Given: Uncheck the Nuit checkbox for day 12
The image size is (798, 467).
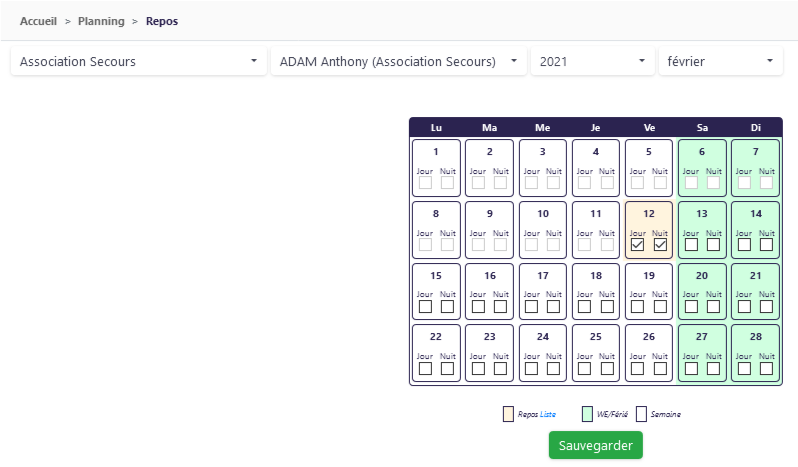Looking at the screenshot, I should tap(660, 245).
